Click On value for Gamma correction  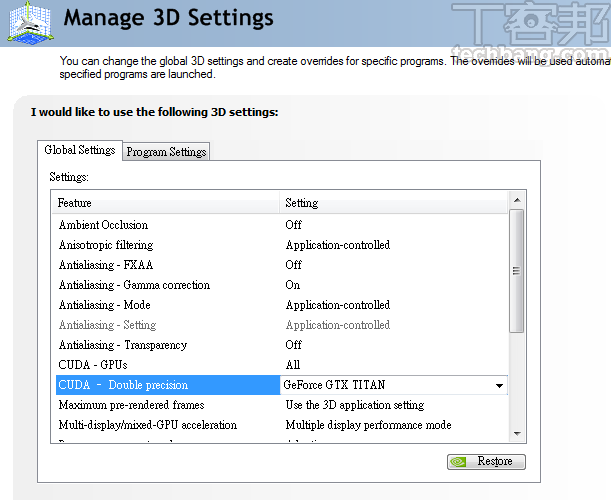click(293, 285)
